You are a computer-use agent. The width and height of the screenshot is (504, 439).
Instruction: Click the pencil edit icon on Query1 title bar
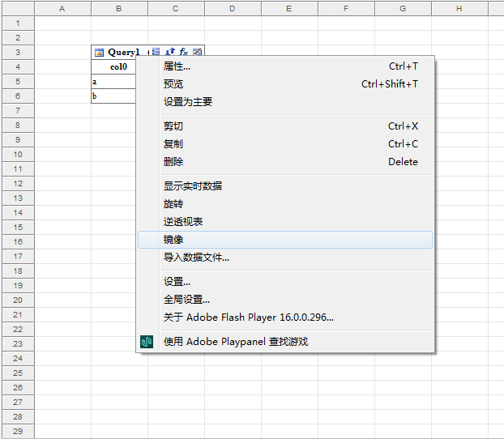coord(198,51)
